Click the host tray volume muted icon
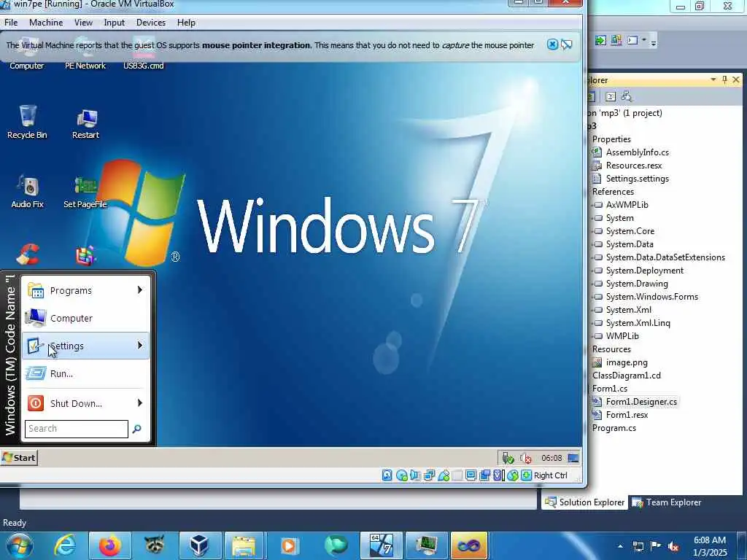This screenshot has width=747, height=560. (x=673, y=547)
